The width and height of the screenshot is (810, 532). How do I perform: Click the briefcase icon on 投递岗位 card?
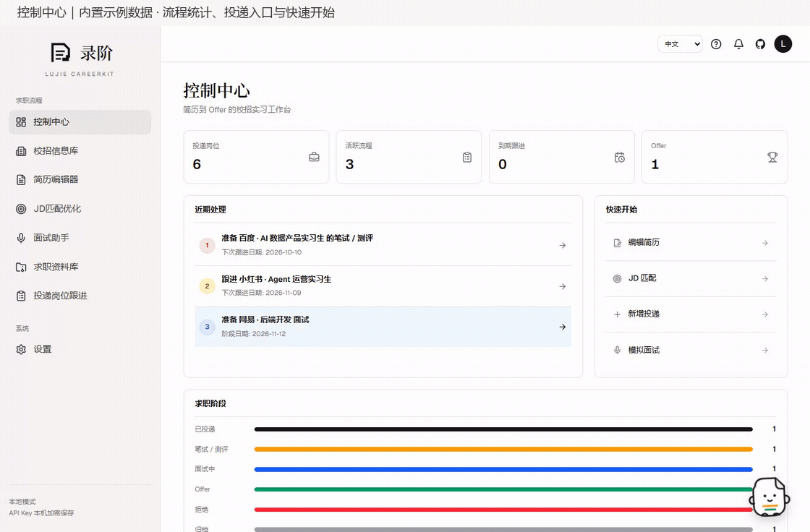click(314, 157)
